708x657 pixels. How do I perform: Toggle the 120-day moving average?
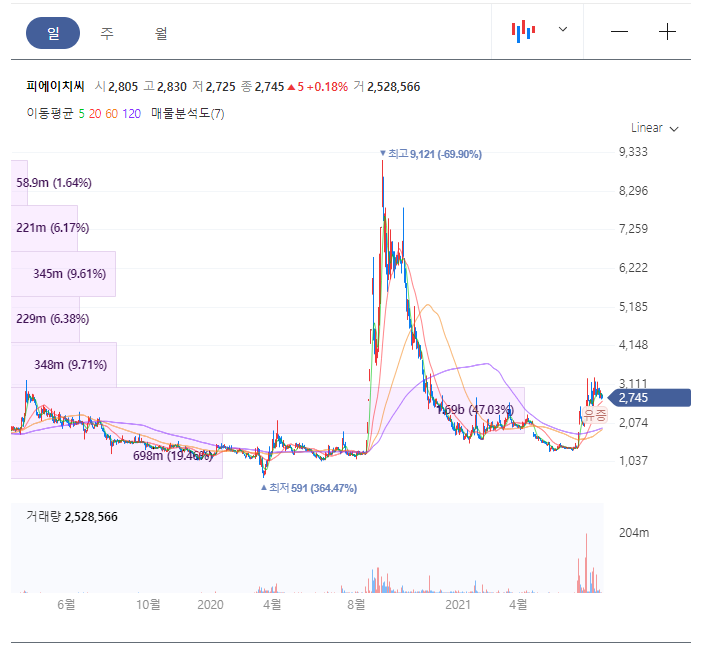click(x=131, y=114)
